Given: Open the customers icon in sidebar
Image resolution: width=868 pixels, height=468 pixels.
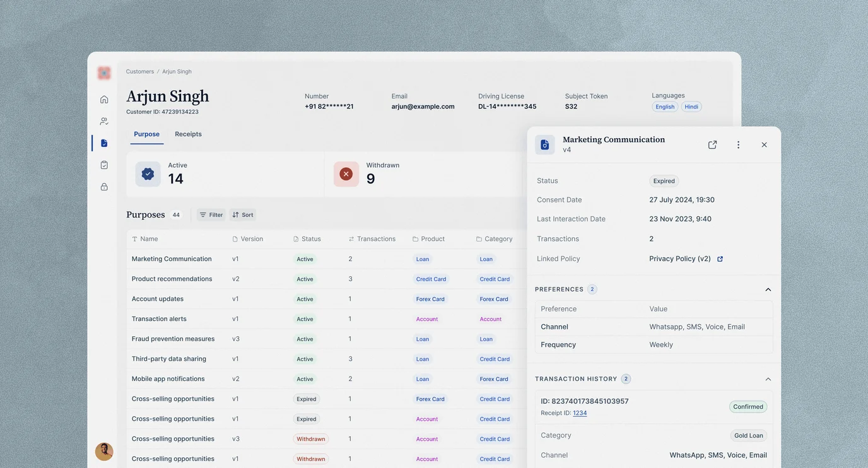Looking at the screenshot, I should point(104,121).
